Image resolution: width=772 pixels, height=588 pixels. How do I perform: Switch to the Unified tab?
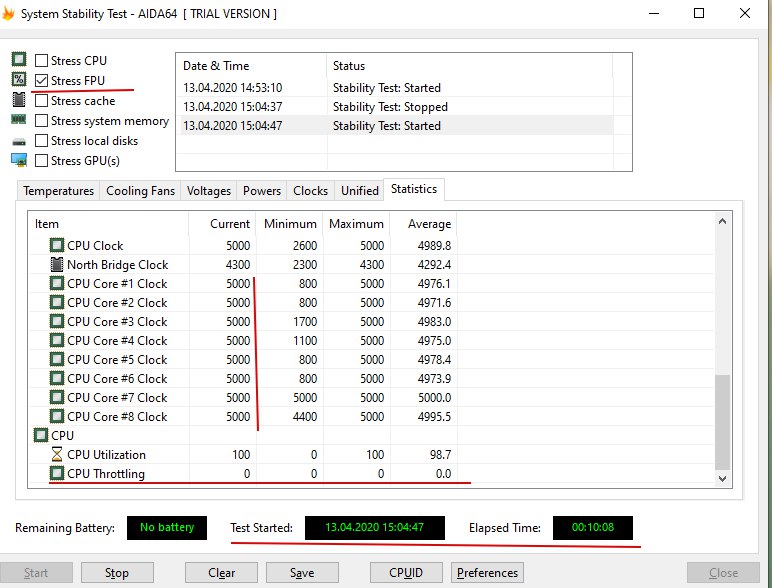tap(360, 191)
